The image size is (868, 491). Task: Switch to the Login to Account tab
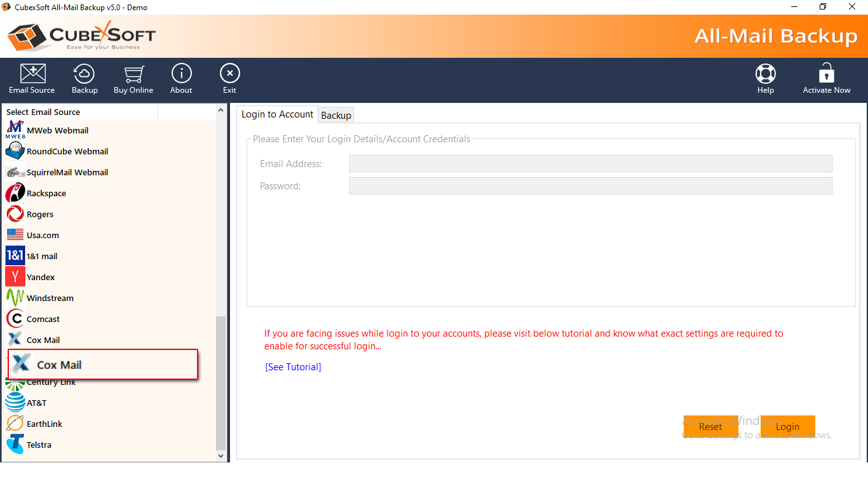click(277, 114)
